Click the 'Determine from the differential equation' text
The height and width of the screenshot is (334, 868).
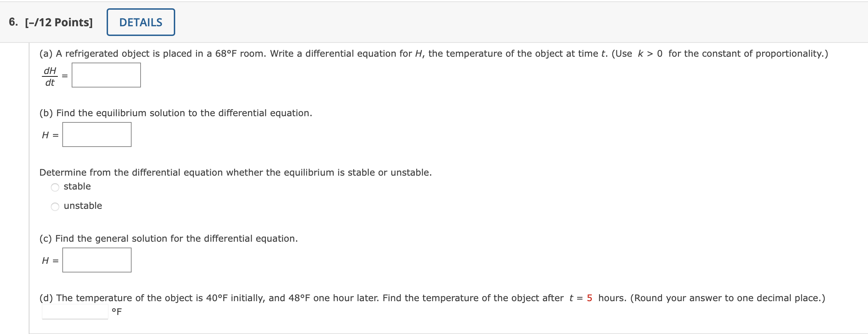point(235,172)
